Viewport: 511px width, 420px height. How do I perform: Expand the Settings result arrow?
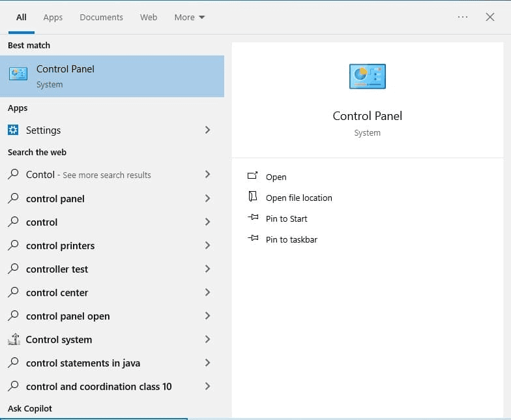click(207, 130)
